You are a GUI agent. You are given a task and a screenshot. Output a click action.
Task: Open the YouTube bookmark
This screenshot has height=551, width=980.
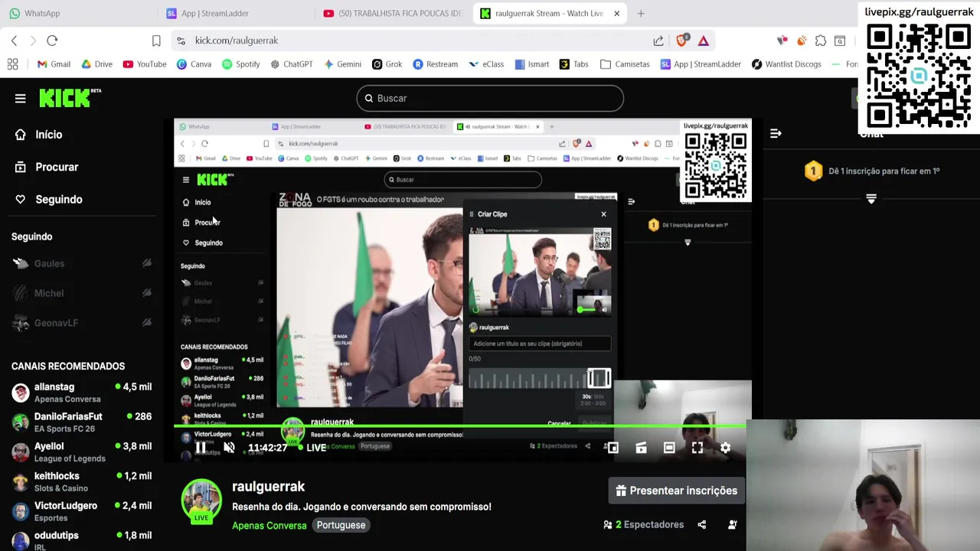(x=145, y=64)
